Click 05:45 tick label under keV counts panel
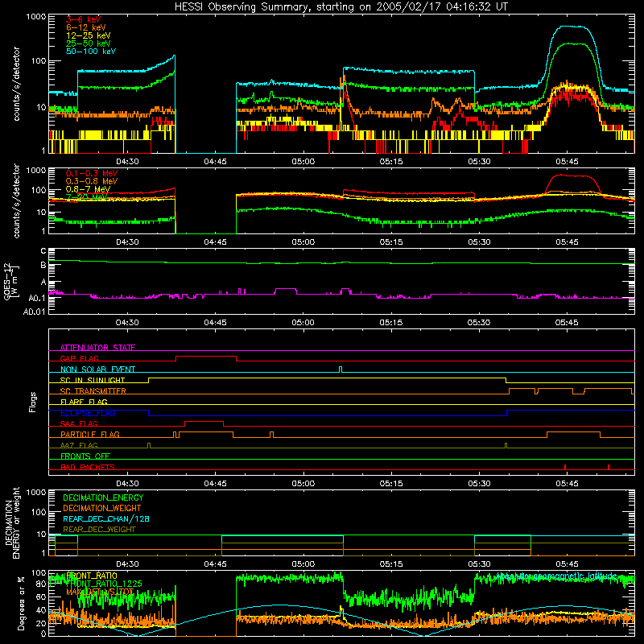The image size is (644, 644). tap(568, 162)
